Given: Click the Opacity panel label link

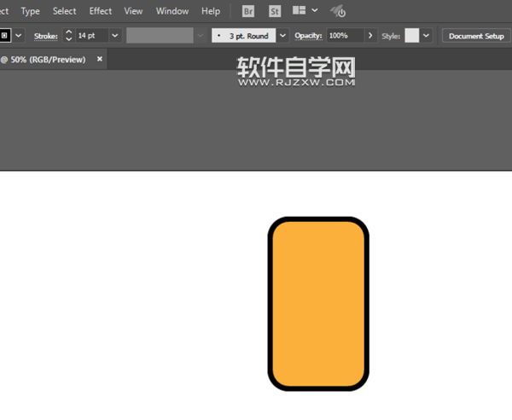Looking at the screenshot, I should (x=308, y=37).
